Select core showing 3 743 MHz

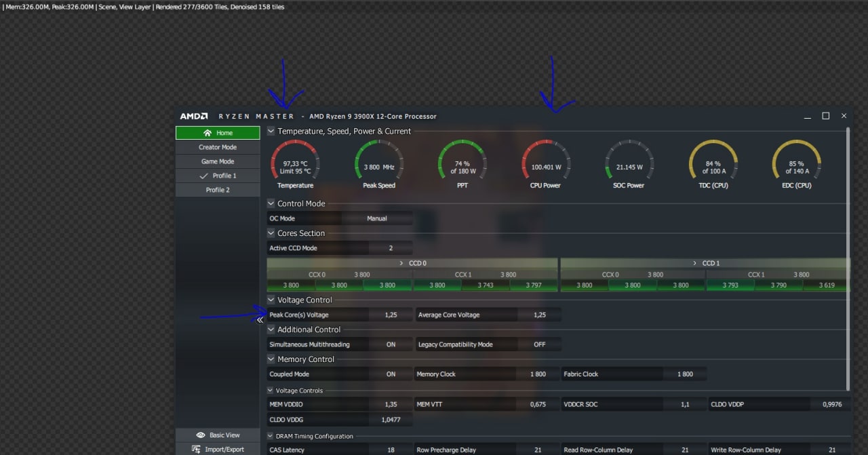coord(486,285)
